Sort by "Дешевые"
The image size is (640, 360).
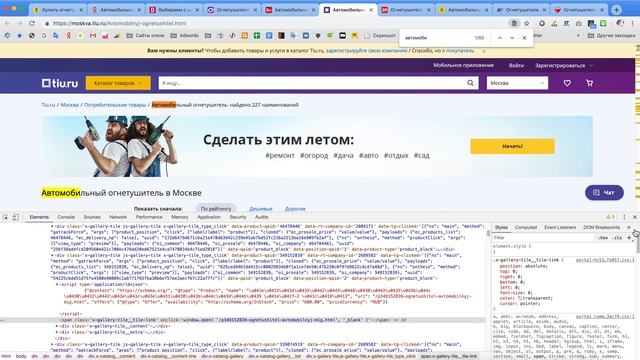[260, 209]
